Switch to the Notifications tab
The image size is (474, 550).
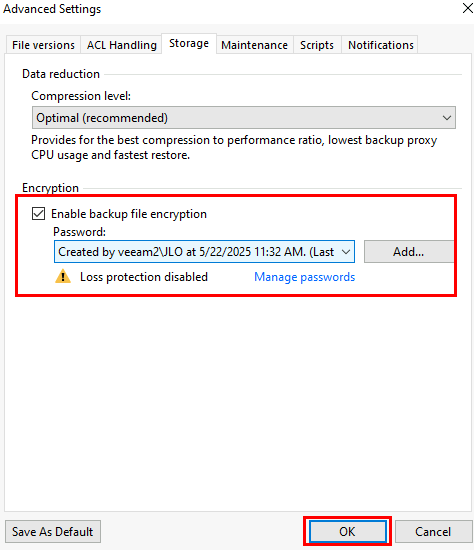coord(380,45)
